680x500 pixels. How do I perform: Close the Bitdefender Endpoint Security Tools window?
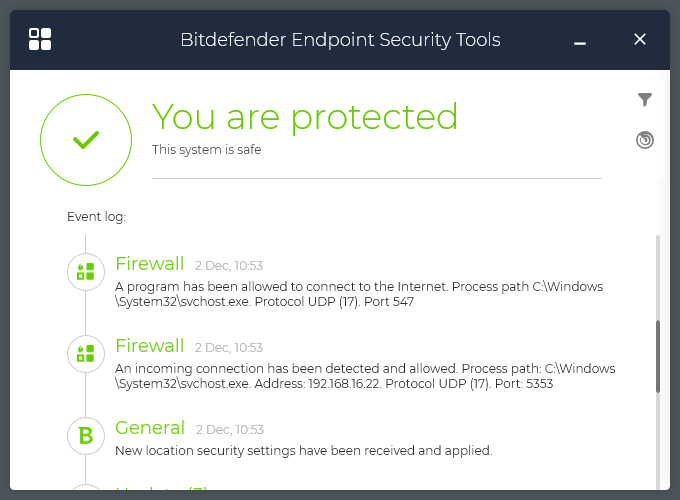[640, 40]
